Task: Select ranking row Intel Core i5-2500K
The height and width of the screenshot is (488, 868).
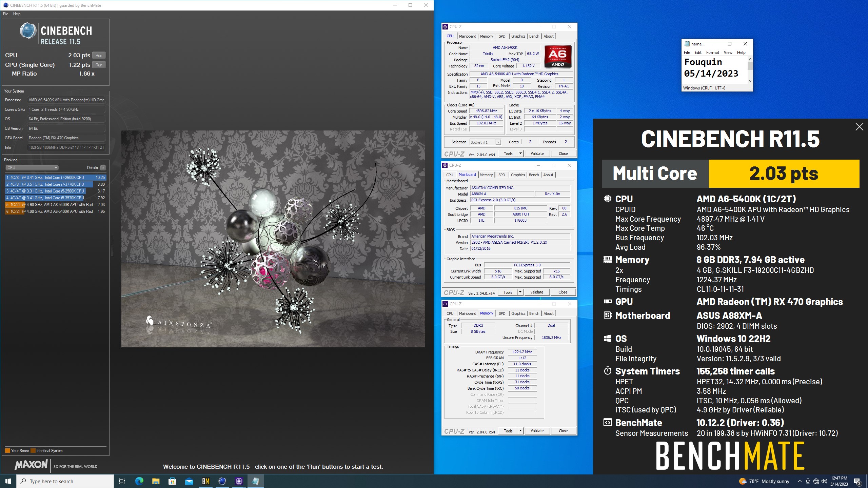Action: [x=56, y=191]
